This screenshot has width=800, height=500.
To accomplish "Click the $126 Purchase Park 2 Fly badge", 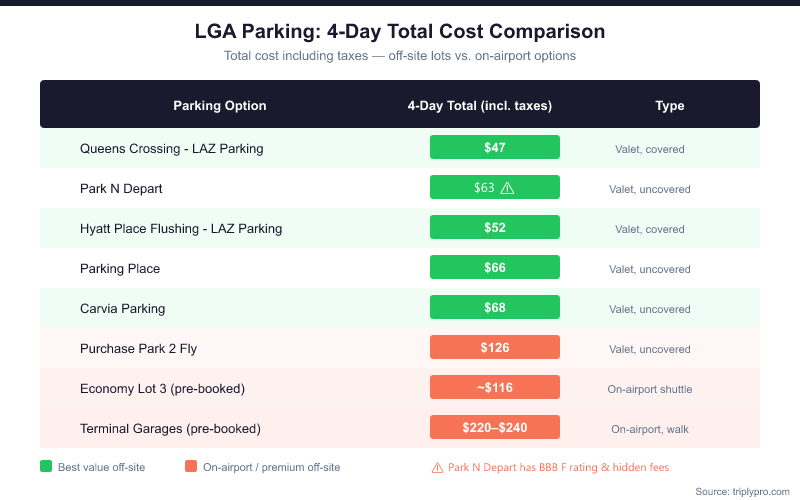I will click(x=495, y=348).
